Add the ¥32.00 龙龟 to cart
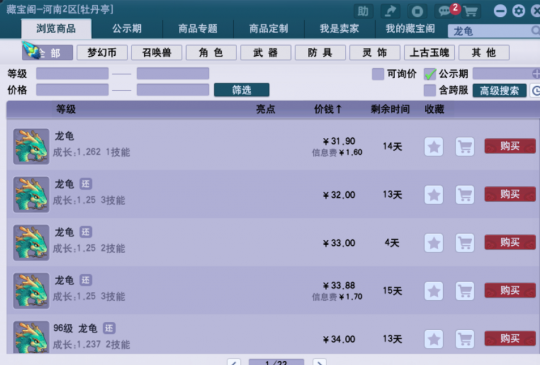The image size is (540, 365). point(465,195)
